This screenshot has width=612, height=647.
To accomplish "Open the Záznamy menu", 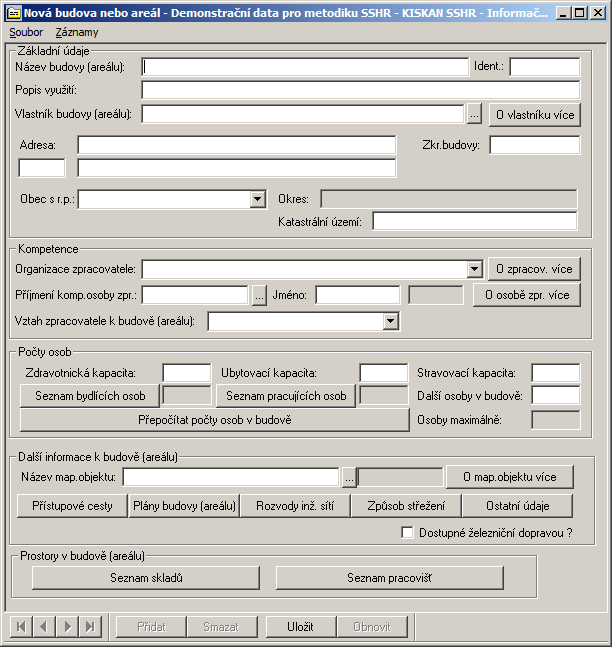I will point(77,32).
